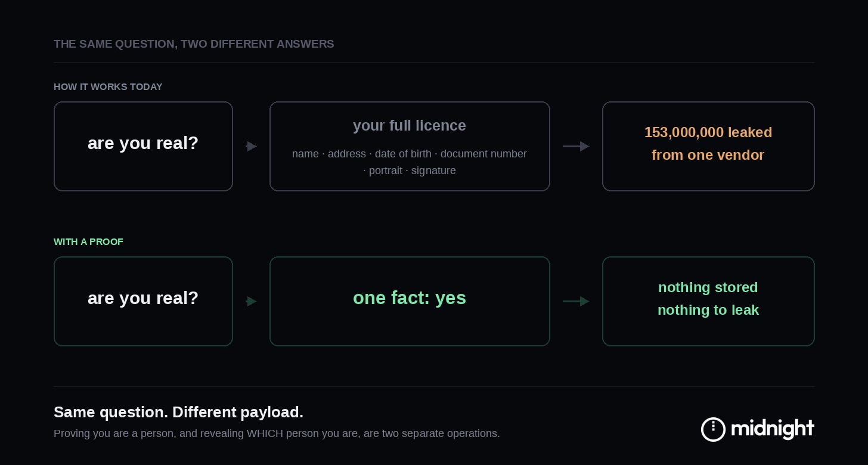Click the small arrow after top 'are you real?' box
This screenshot has width=868, height=465.
252,146
